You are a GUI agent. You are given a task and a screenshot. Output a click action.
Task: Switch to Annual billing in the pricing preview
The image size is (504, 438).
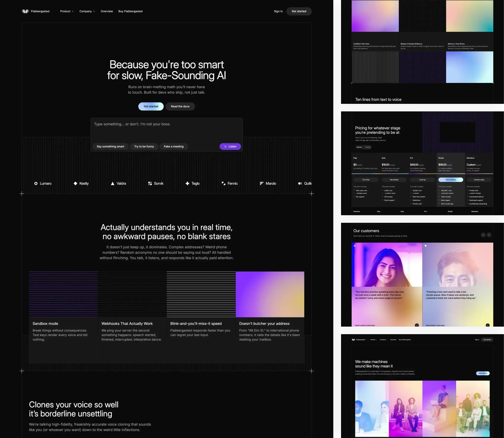pyautogui.click(x=367, y=147)
